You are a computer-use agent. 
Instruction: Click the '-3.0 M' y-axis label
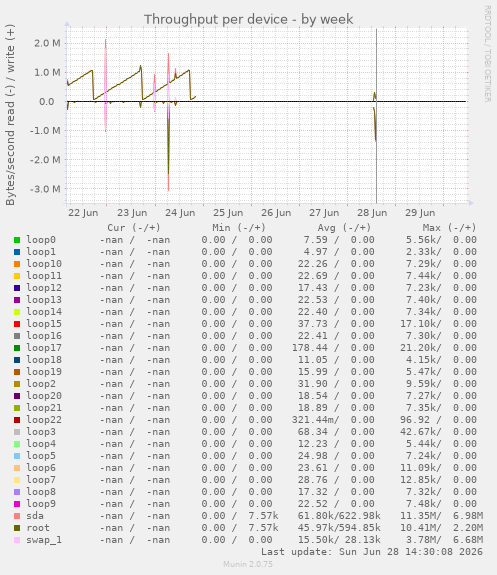point(45,189)
